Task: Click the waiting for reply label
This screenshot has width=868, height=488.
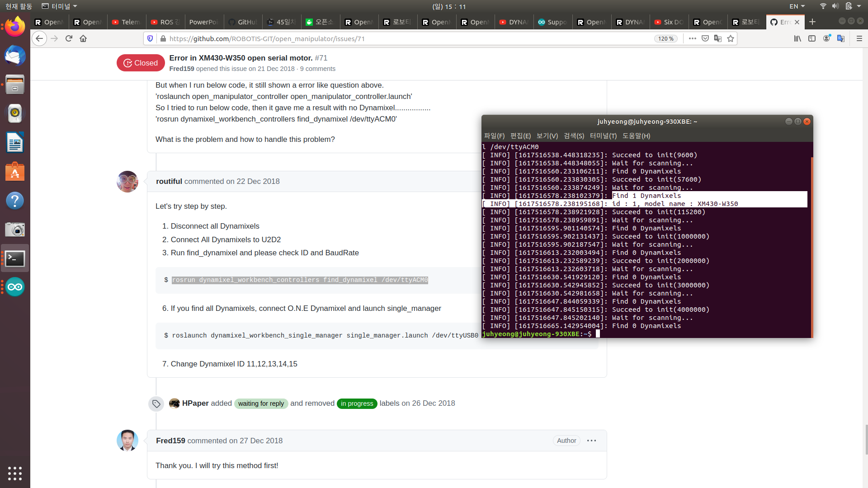Action: tap(261, 404)
